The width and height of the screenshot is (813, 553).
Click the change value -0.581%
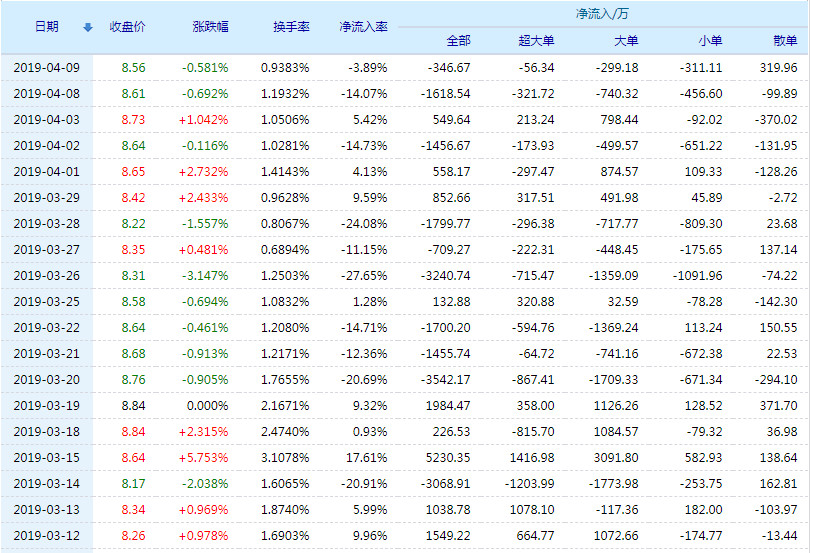coord(205,68)
